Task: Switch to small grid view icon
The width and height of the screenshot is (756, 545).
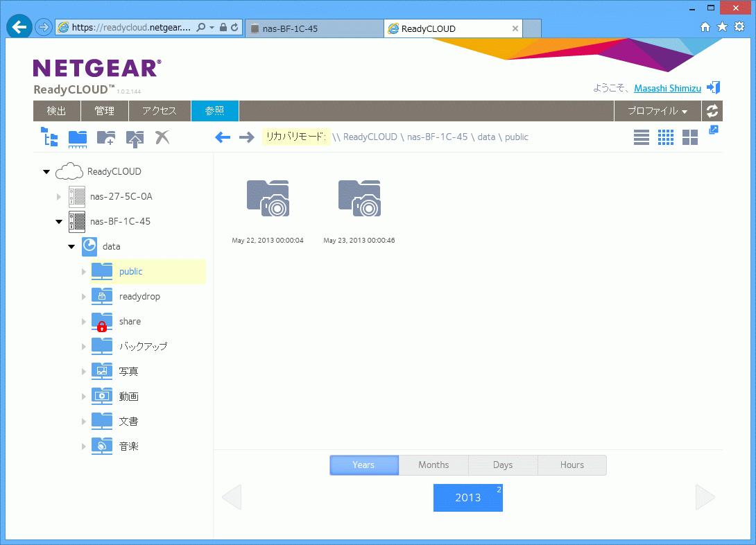Action: (x=666, y=137)
